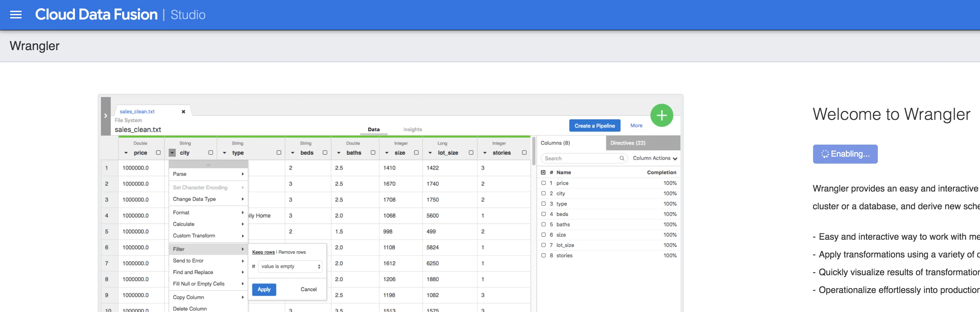Screen dimensions: 980x312
Task: Open the price column dropdown arrow
Action: (126, 153)
